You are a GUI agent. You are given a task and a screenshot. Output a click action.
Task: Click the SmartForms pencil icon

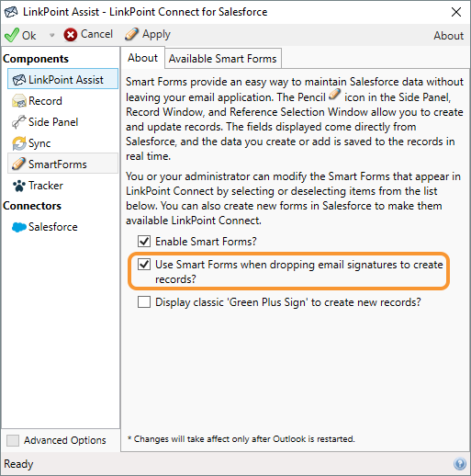pos(18,164)
